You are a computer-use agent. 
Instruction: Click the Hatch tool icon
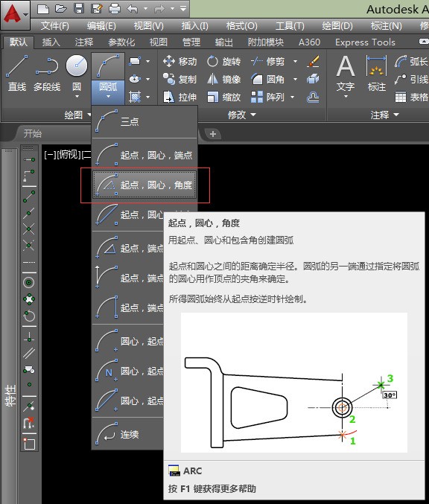pos(134,97)
